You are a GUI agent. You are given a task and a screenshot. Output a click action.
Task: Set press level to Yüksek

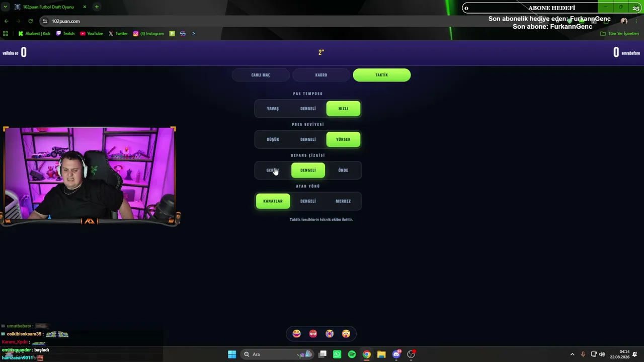tap(343, 139)
